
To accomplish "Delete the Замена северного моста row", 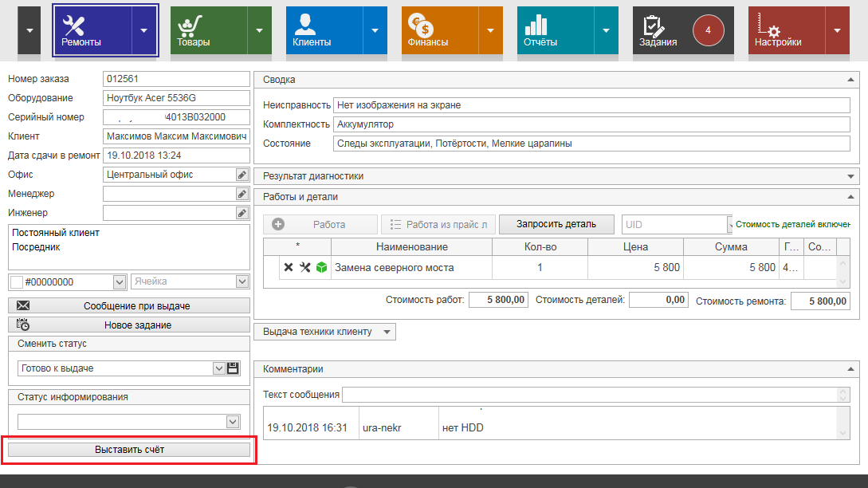I will [x=289, y=268].
